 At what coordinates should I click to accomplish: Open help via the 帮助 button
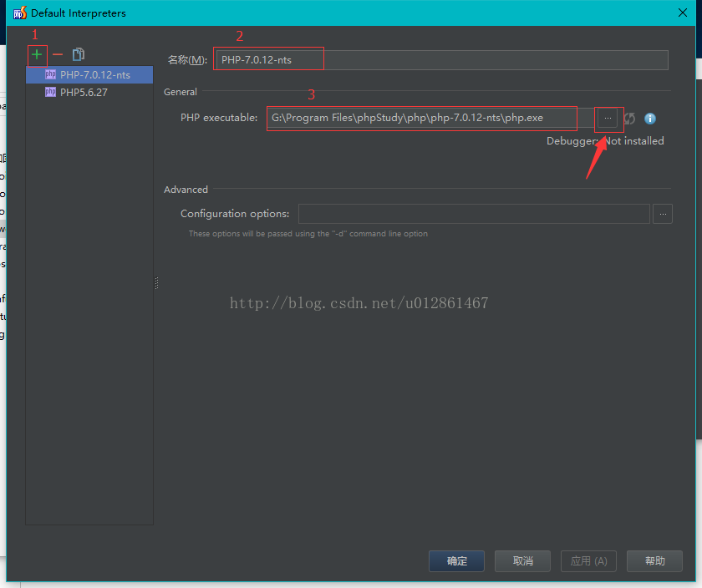655,560
